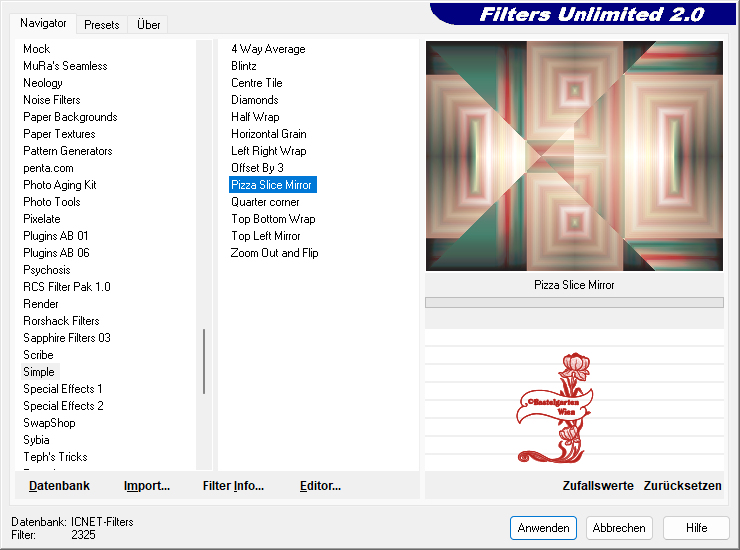Viewport: 740px width, 550px height.
Task: Choose Photo Tools category
Action: coord(52,202)
